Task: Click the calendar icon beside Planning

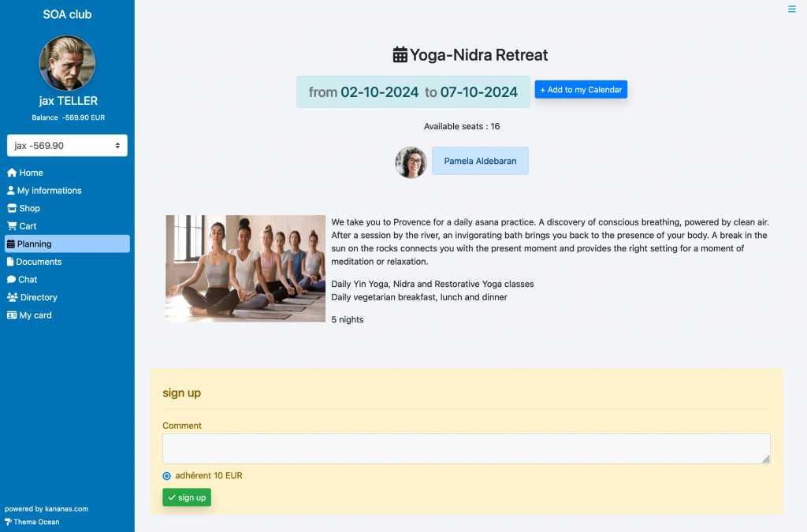Action: [x=11, y=244]
